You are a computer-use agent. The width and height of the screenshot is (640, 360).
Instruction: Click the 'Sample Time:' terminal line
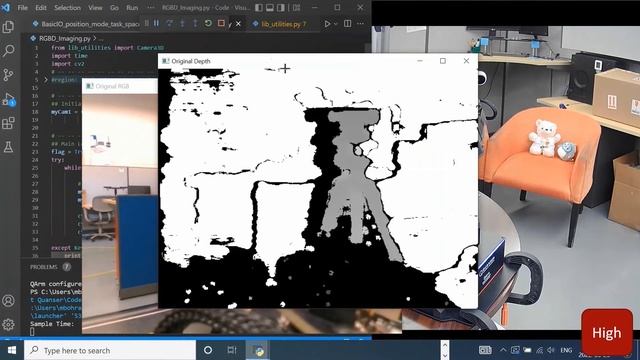click(x=52, y=324)
